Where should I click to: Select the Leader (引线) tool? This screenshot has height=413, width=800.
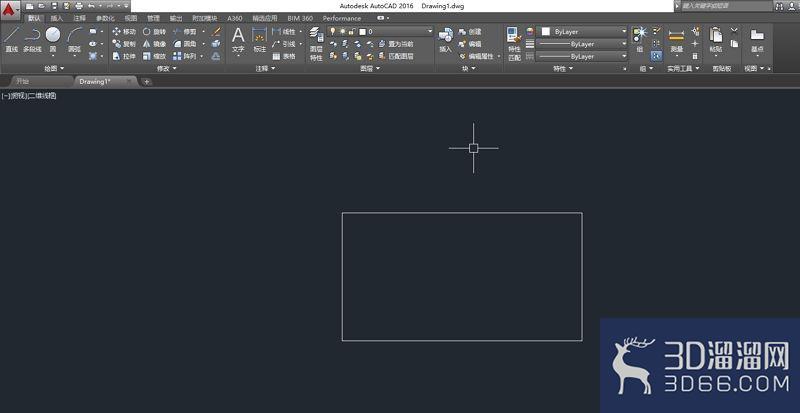pos(284,44)
